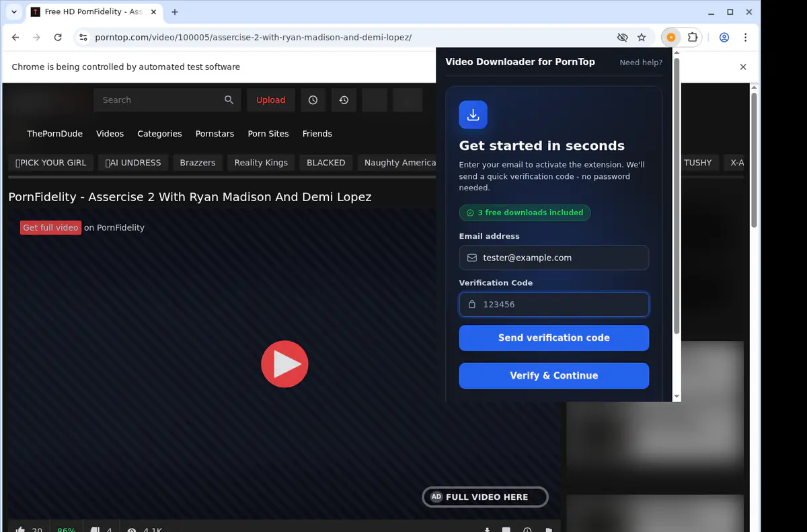This screenshot has width=807, height=532.
Task: Click the page vertical scrollbar
Action: tap(754, 160)
